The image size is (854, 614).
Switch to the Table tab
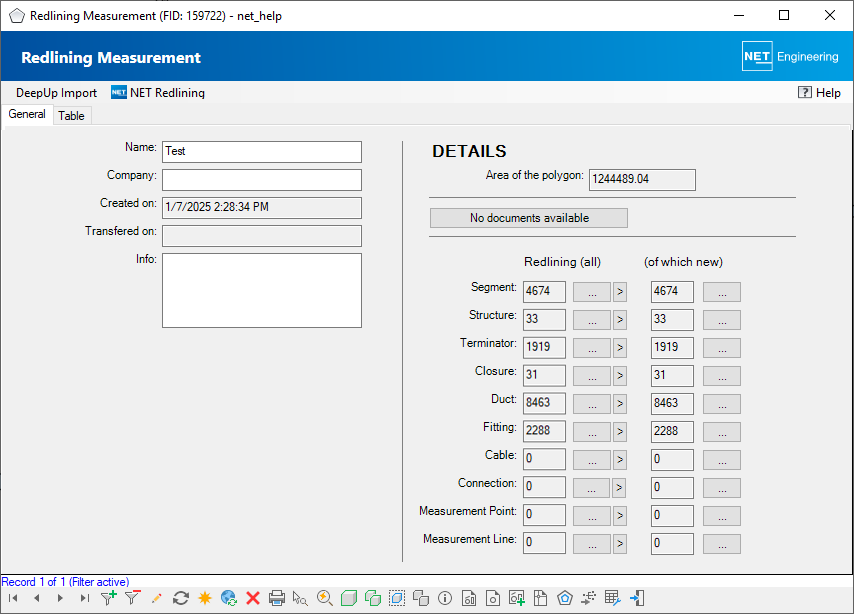71,115
